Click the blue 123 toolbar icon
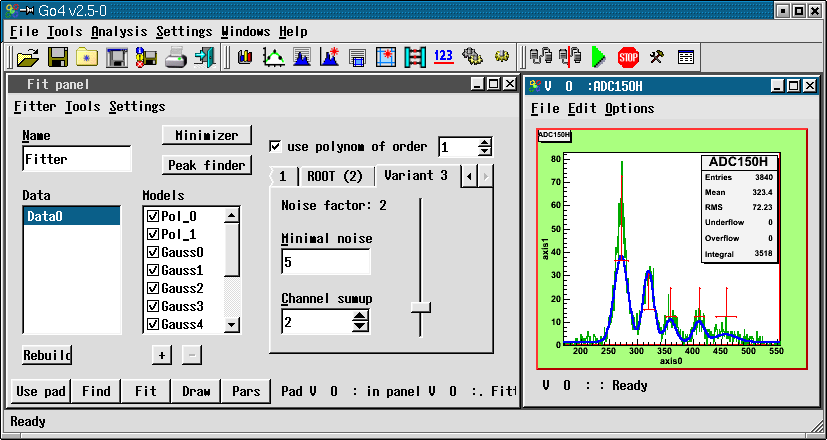The width and height of the screenshot is (827, 440). point(444,57)
